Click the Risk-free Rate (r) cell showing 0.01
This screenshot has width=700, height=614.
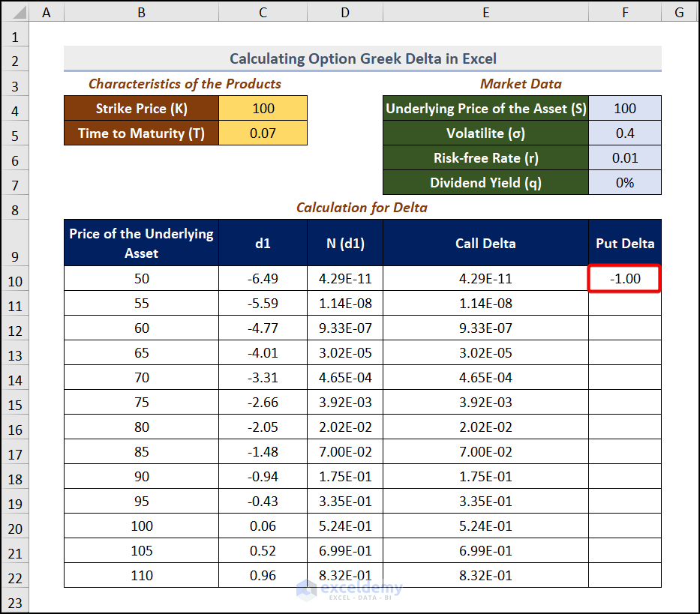(625, 157)
